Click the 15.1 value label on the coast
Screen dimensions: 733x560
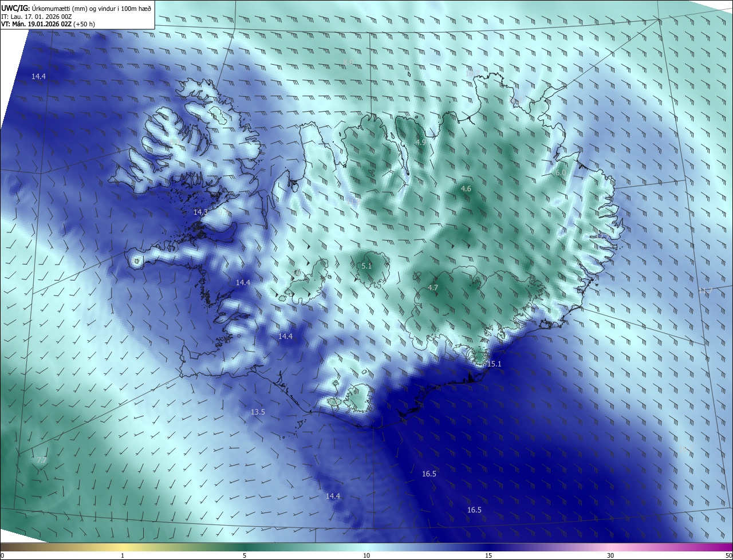[x=494, y=364]
